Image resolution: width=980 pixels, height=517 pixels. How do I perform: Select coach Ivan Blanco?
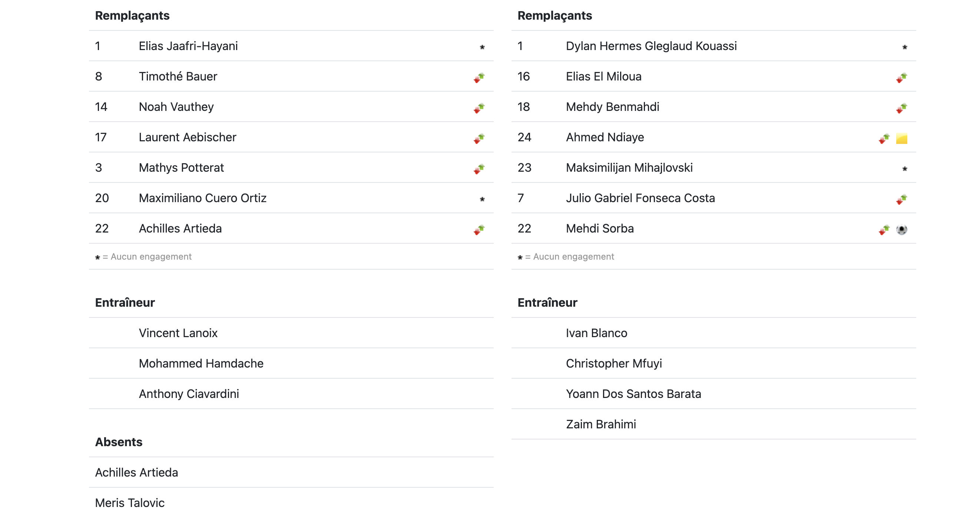596,333
